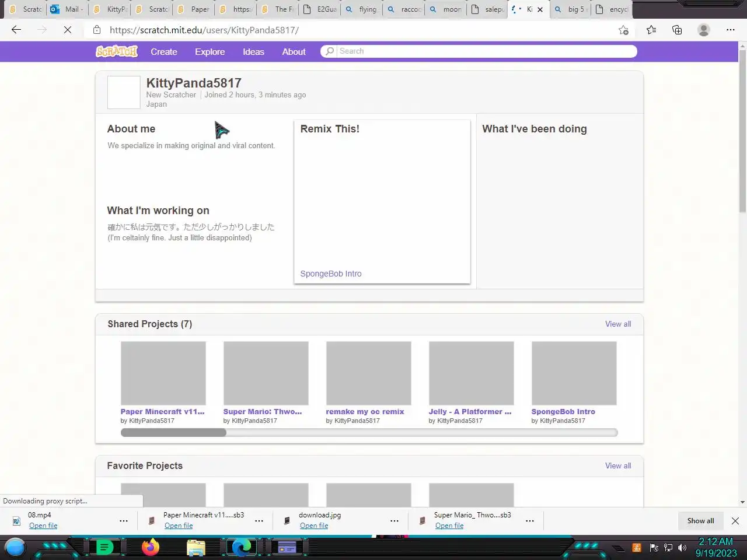
Task: Click the Paper Minecraft project thumbnail
Action: [x=163, y=373]
